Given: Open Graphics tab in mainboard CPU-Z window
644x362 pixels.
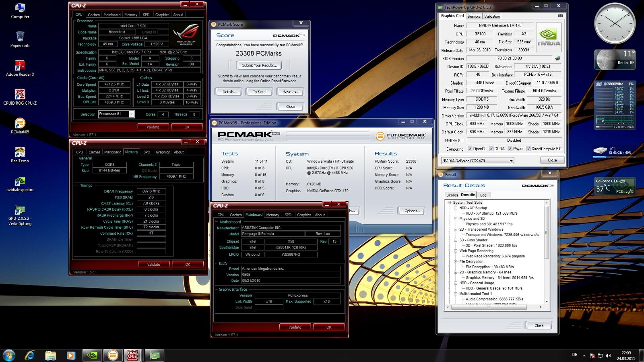Looking at the screenshot, I should (x=304, y=215).
